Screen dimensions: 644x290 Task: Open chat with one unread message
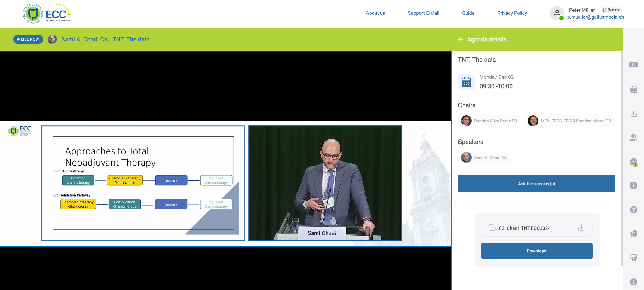point(633,162)
